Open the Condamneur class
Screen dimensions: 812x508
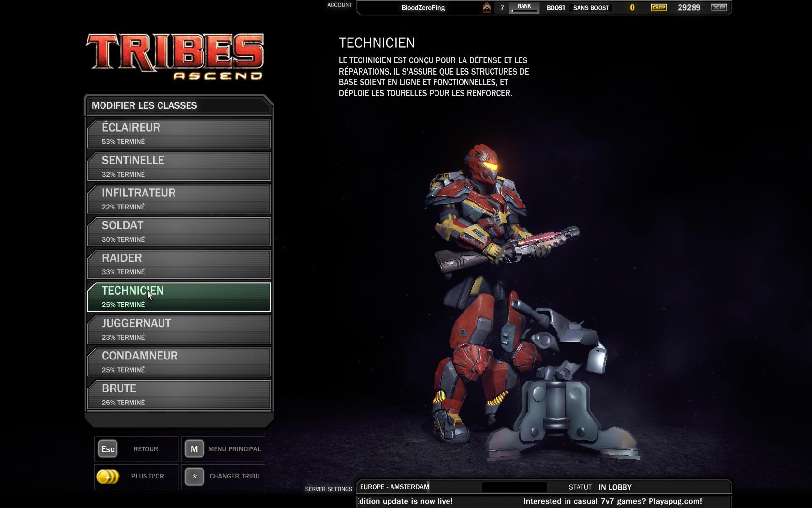coord(179,362)
